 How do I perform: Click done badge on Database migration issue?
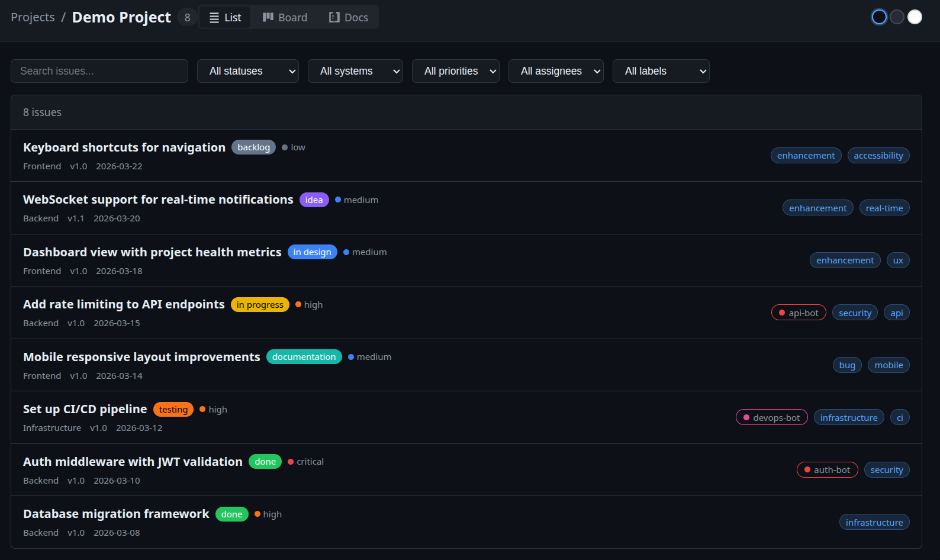(231, 514)
